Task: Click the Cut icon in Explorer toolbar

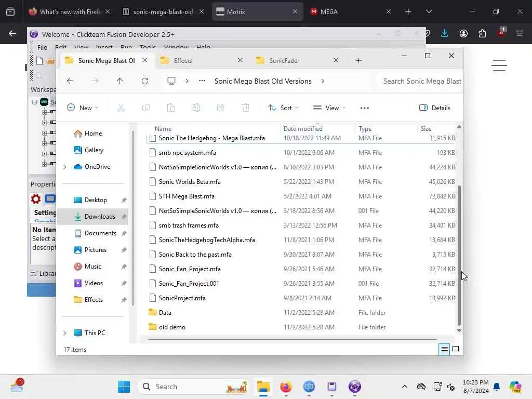Action: (121, 108)
